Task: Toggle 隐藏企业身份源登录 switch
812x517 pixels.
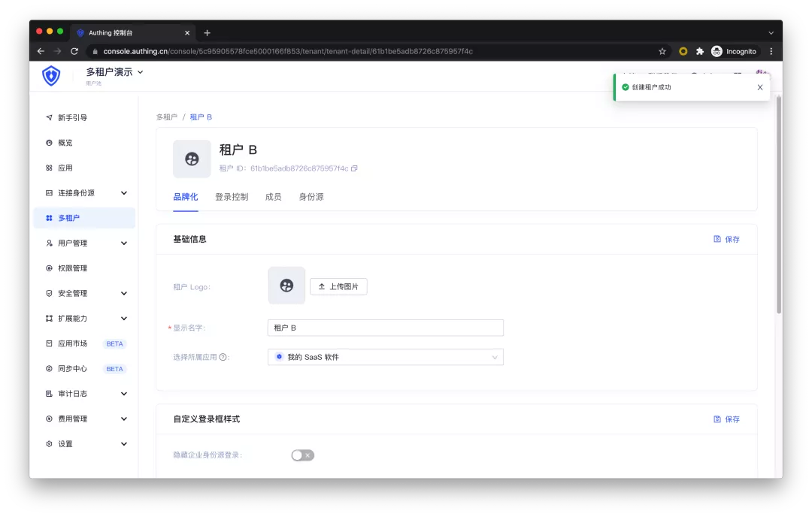Action: tap(302, 455)
